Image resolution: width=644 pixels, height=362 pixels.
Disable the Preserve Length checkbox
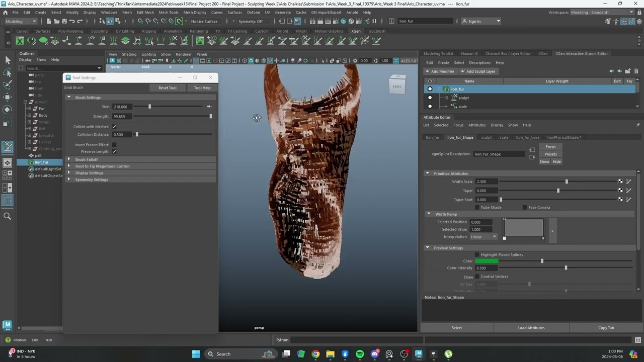coord(114,151)
